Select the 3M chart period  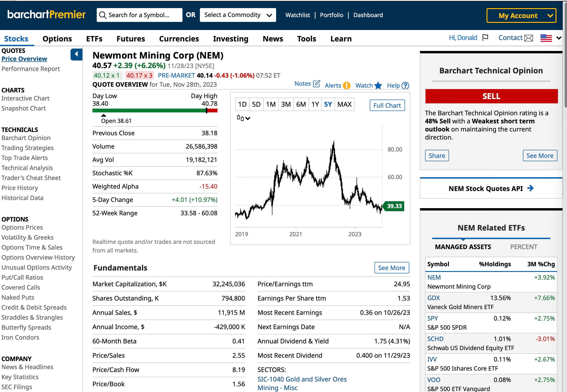click(286, 104)
